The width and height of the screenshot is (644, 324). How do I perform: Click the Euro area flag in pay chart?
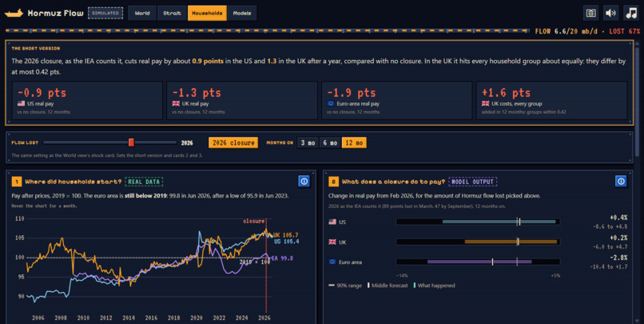pyautogui.click(x=332, y=262)
